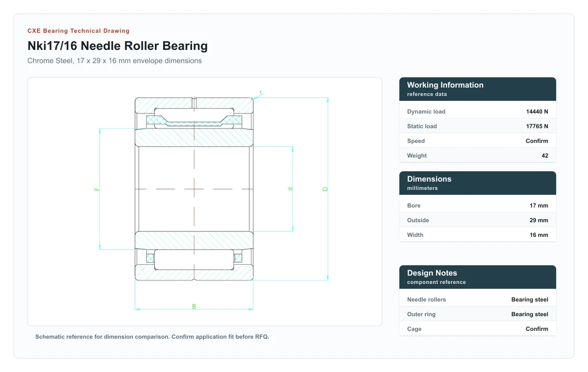Click the 'F' dimension label in drawing
This screenshot has width=588, height=372.
click(x=97, y=189)
